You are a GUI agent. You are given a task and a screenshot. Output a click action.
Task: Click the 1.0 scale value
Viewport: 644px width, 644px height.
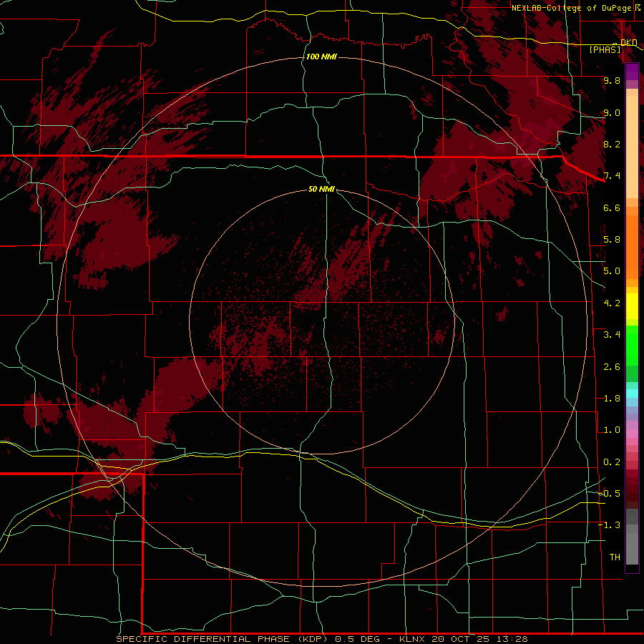pos(612,430)
